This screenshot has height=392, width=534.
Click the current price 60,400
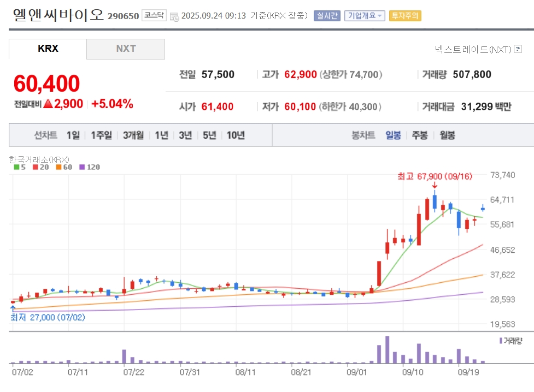(x=46, y=84)
